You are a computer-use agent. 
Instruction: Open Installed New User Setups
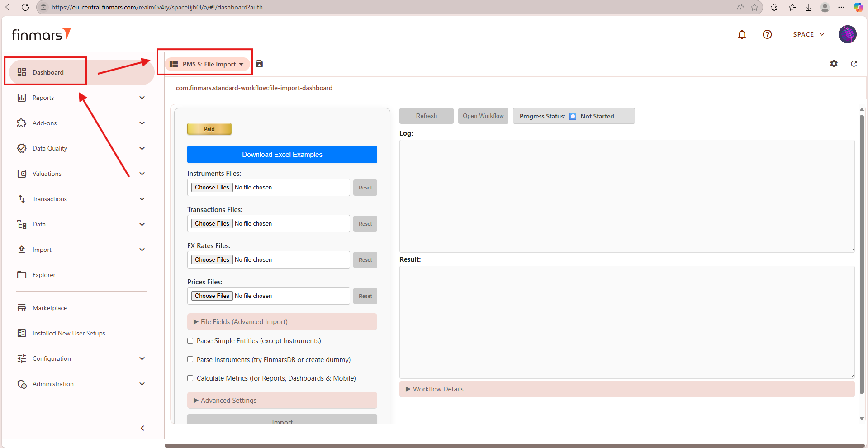tap(82, 333)
